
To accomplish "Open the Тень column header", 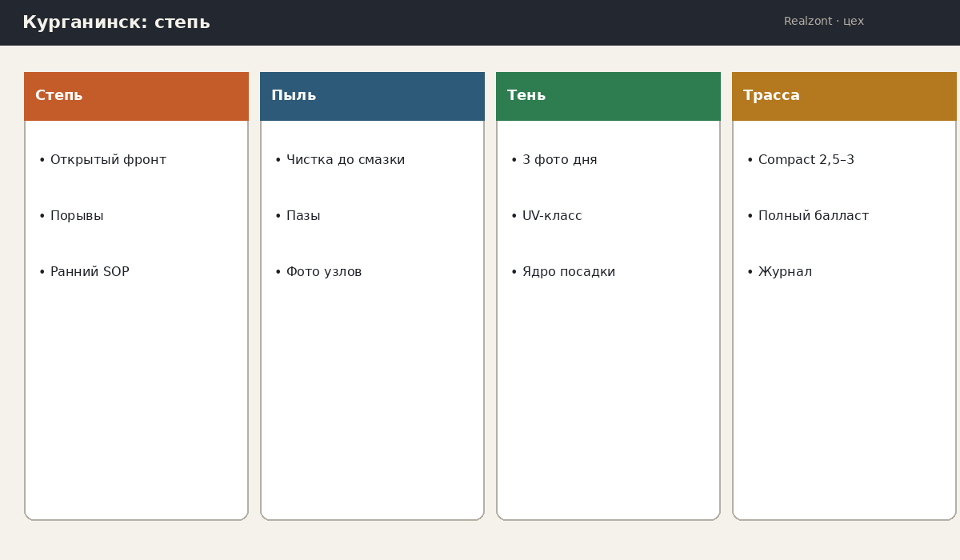I will point(608,96).
